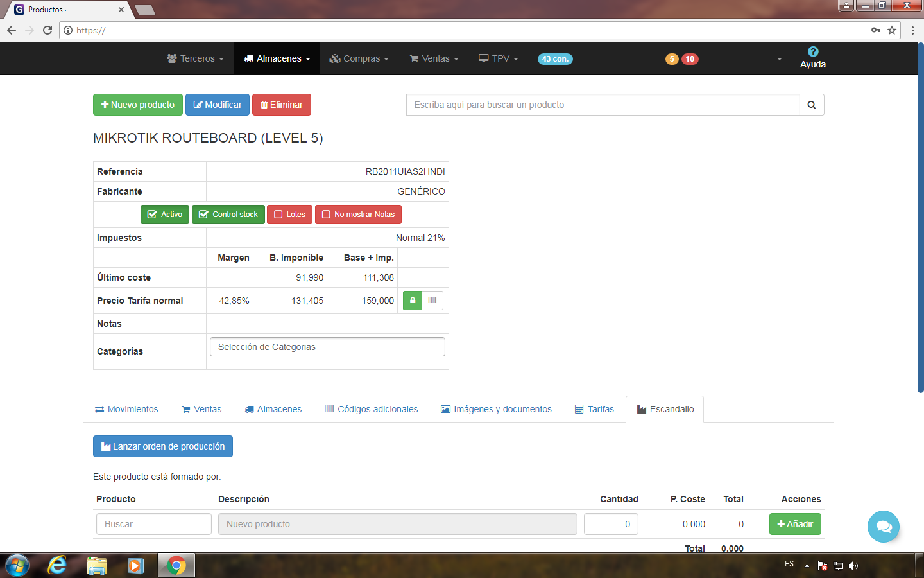This screenshot has height=578, width=924.
Task: Toggle the Activo checkbox button
Action: [165, 215]
